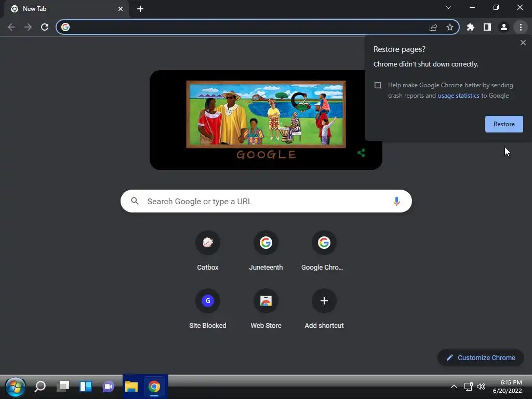Viewport: 532px width, 399px height.
Task: Open Widgets from the taskbar
Action: pos(86,387)
